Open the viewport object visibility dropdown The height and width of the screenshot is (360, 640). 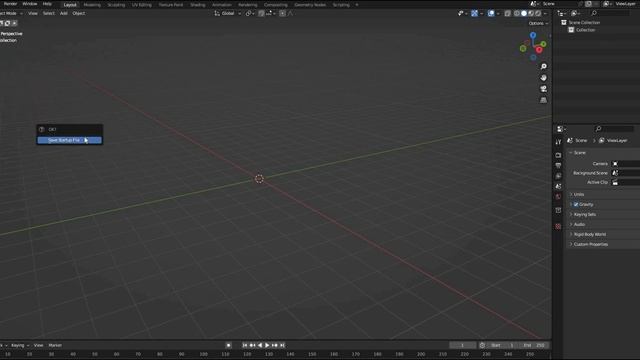click(462, 13)
